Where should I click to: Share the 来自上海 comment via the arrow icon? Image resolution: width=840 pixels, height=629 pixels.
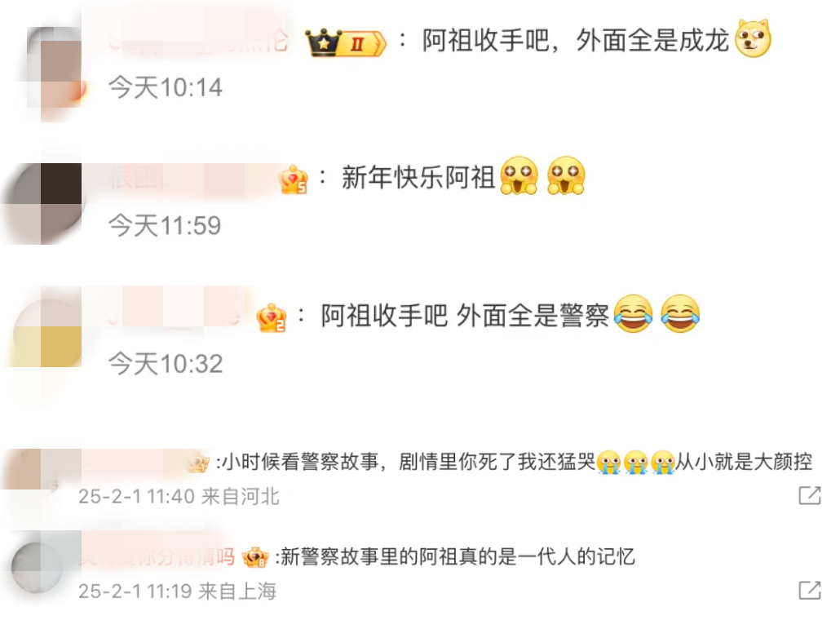pyautogui.click(x=810, y=590)
